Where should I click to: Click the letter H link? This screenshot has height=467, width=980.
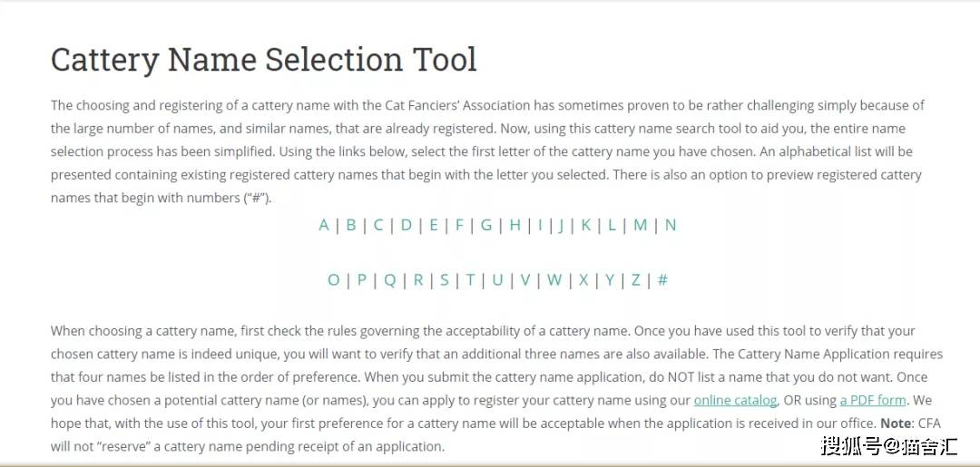pyautogui.click(x=515, y=225)
